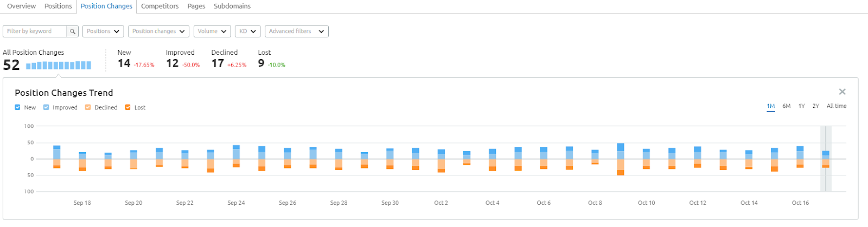
Task: Select the 1Y time range
Action: pos(801,106)
